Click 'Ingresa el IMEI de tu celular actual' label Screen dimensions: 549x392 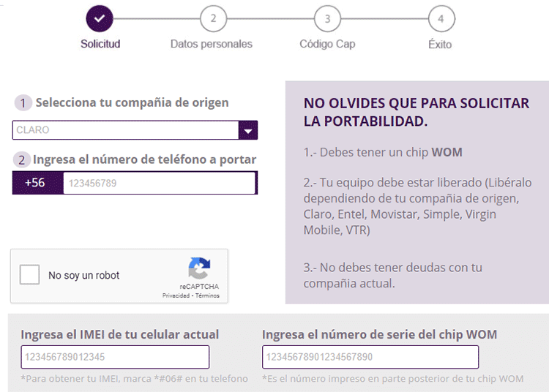[x=120, y=334]
